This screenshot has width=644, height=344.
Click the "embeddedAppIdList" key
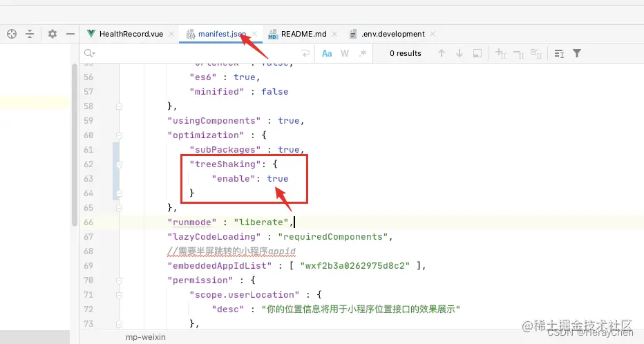pos(219,265)
